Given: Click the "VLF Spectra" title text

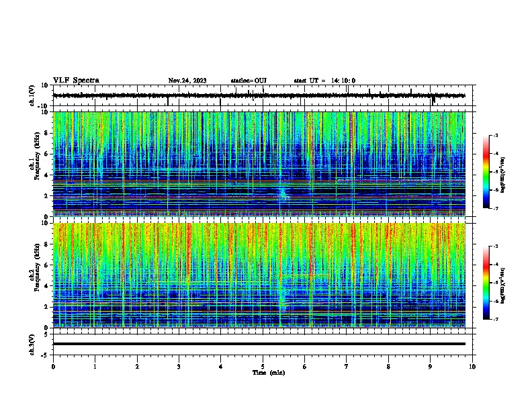Looking at the screenshot, I should coord(76,81).
